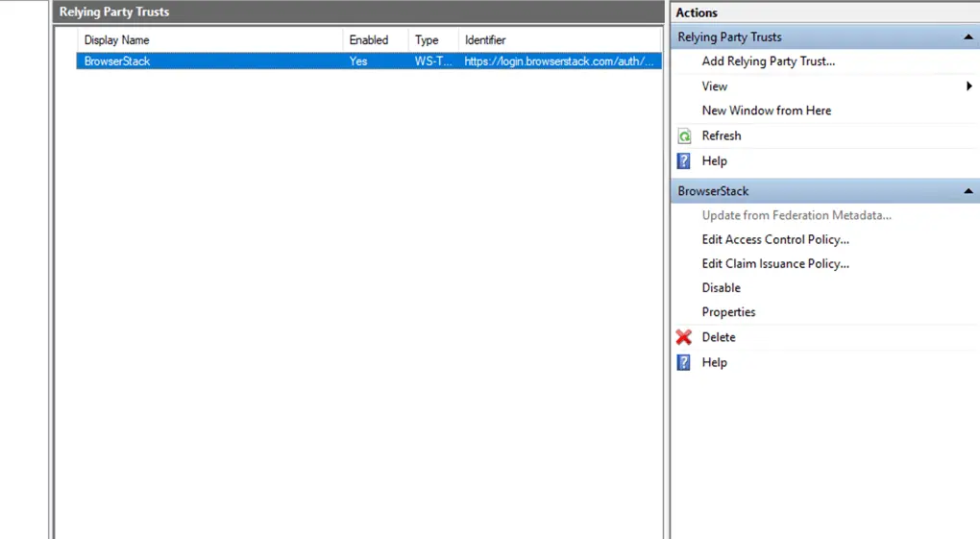Viewport: 980px width, 539px height.
Task: Select the BrowserStack row by display name
Action: 117,61
